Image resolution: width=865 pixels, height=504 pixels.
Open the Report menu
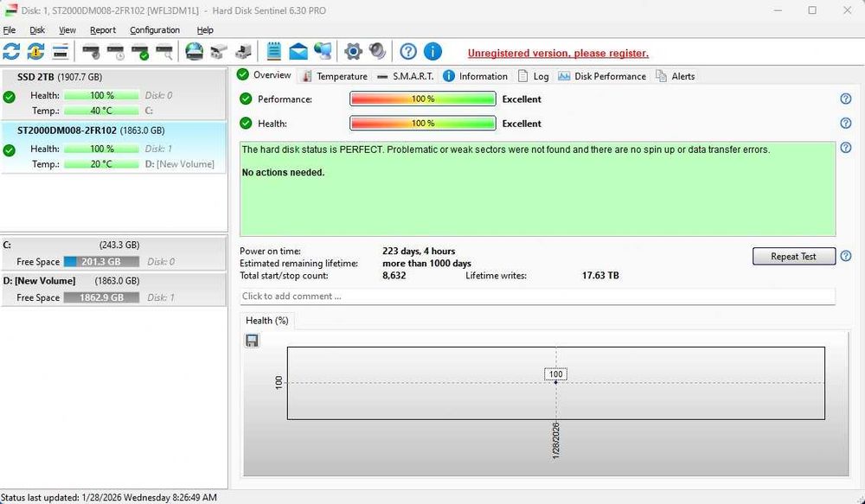point(103,29)
